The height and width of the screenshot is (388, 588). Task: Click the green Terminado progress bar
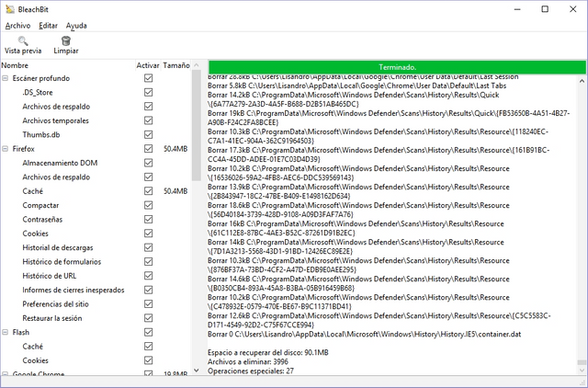coord(397,67)
